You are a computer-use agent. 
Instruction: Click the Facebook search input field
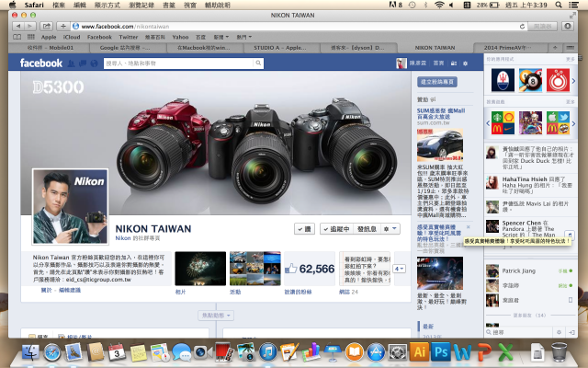pos(179,63)
